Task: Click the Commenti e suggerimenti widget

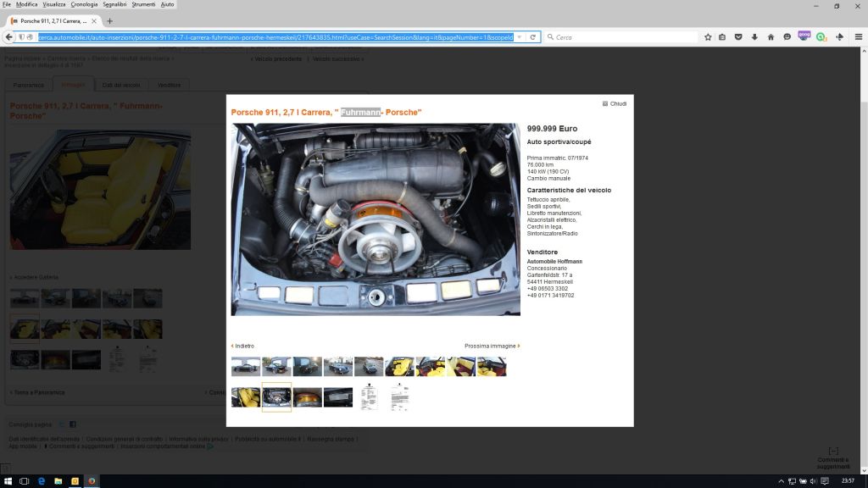Action: [x=833, y=458]
